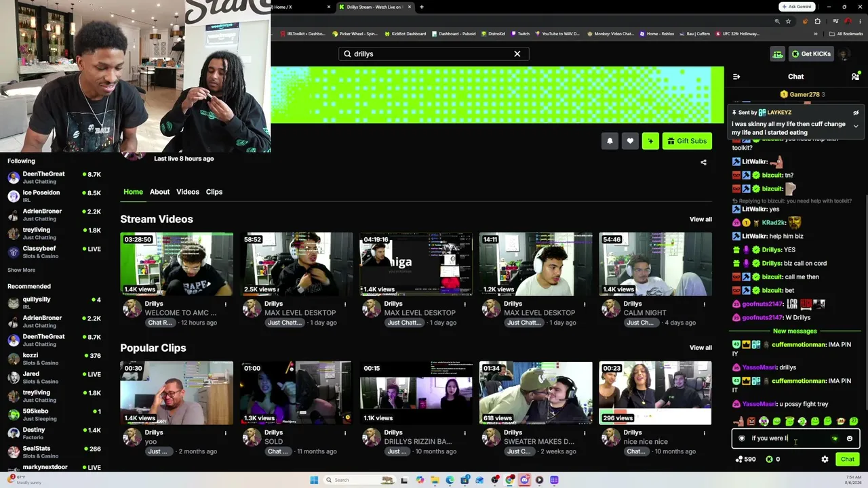The height and width of the screenshot is (488, 868).
Task: Open options menu for the SOLD clip
Action: (x=345, y=433)
